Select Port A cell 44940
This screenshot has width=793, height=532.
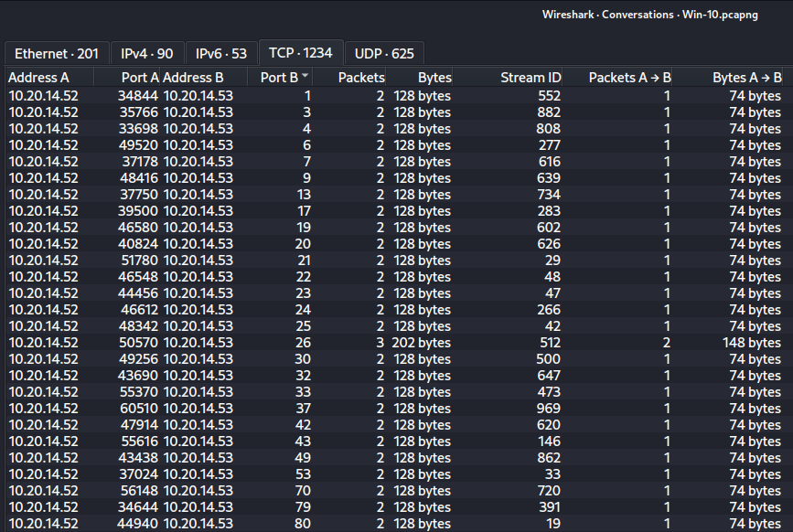[x=137, y=524]
